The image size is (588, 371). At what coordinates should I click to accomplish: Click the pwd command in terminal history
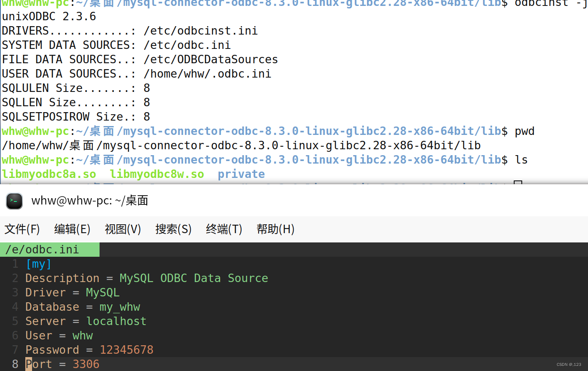[x=524, y=131]
